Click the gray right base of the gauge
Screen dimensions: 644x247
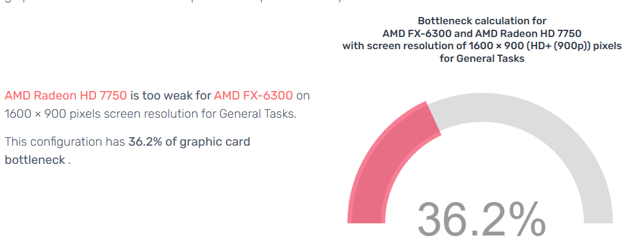point(598,215)
